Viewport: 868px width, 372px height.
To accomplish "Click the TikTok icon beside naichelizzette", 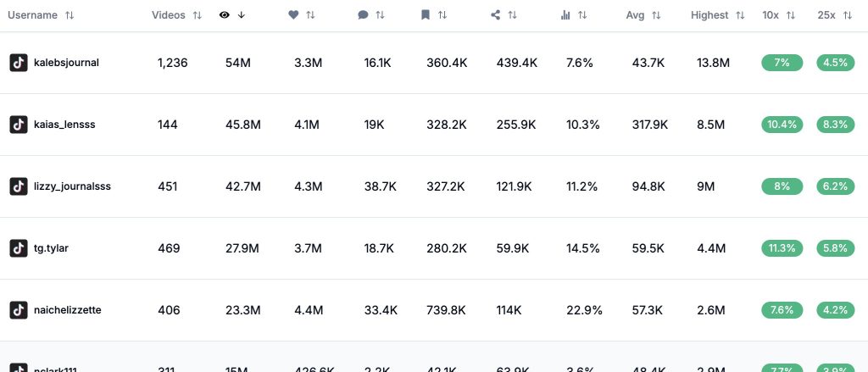I will (x=19, y=310).
